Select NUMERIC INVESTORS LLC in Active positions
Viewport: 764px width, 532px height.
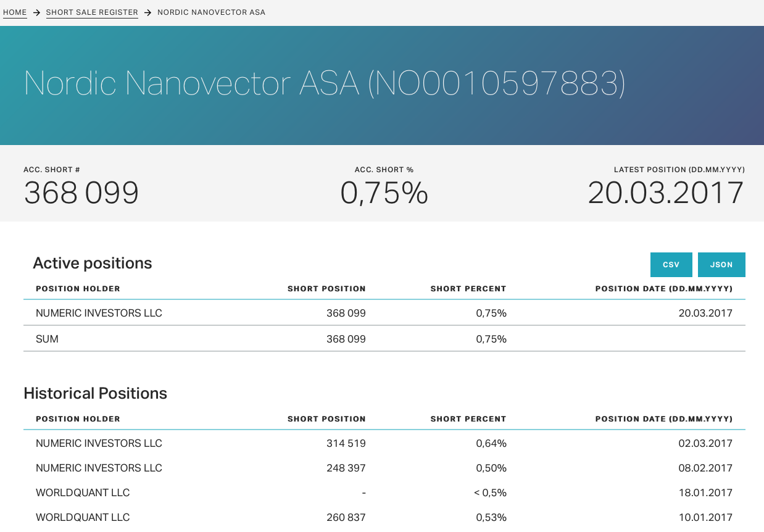(x=99, y=313)
